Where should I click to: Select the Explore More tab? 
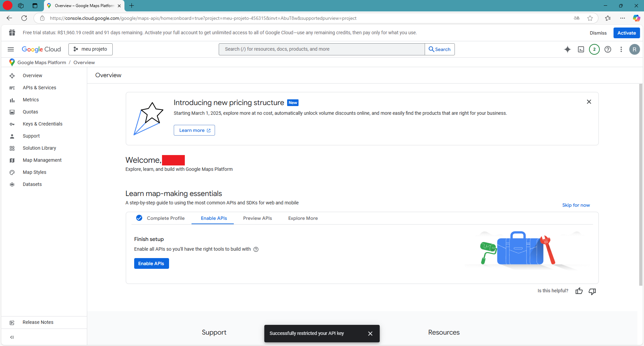tap(303, 218)
